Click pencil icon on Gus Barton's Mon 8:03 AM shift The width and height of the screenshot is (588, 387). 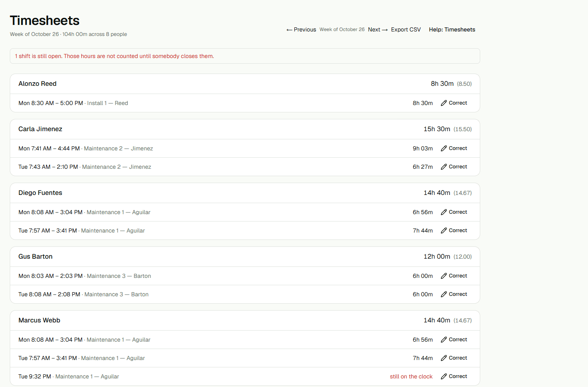pos(444,276)
